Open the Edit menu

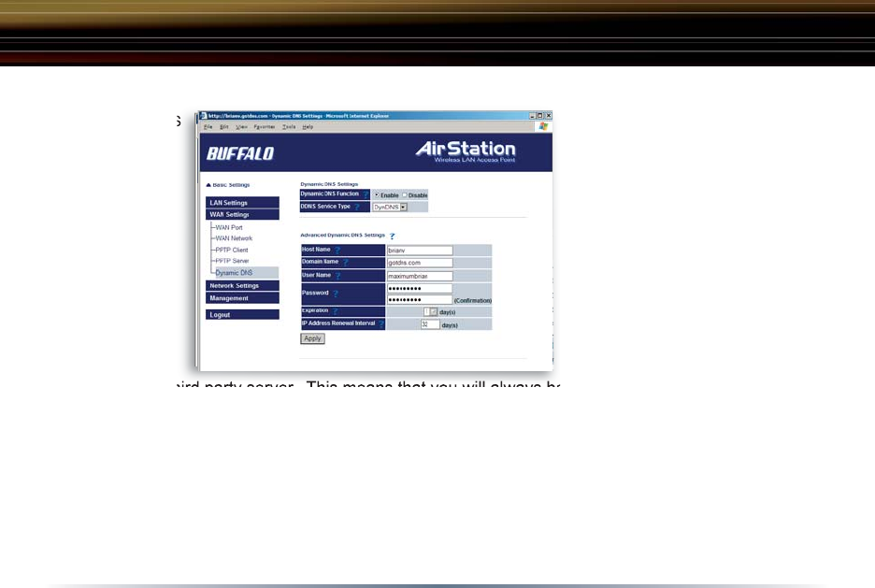[x=224, y=127]
